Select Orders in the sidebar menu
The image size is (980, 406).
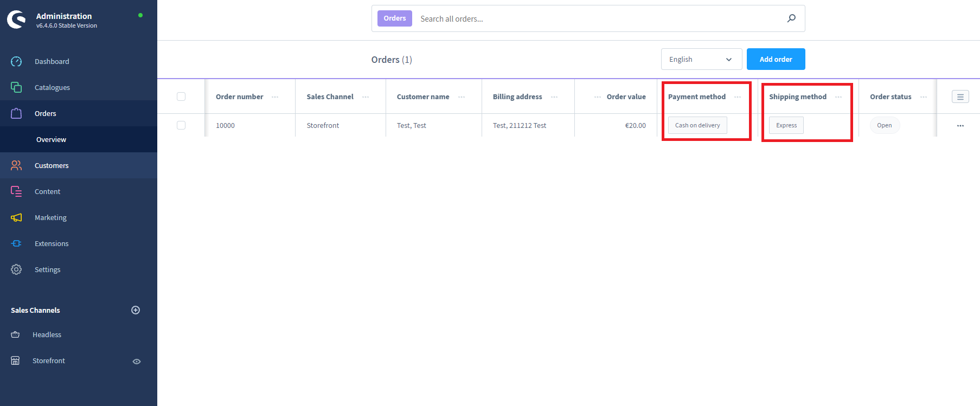[x=46, y=113]
